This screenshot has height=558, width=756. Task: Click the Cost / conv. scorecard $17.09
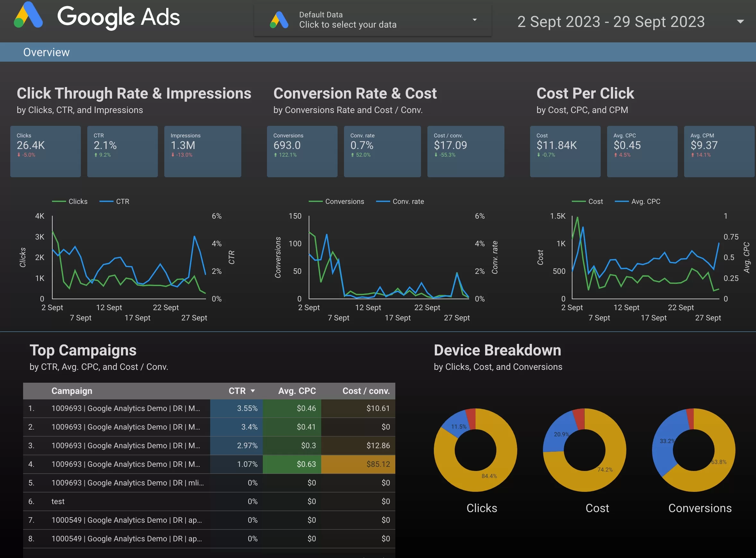[x=466, y=151]
